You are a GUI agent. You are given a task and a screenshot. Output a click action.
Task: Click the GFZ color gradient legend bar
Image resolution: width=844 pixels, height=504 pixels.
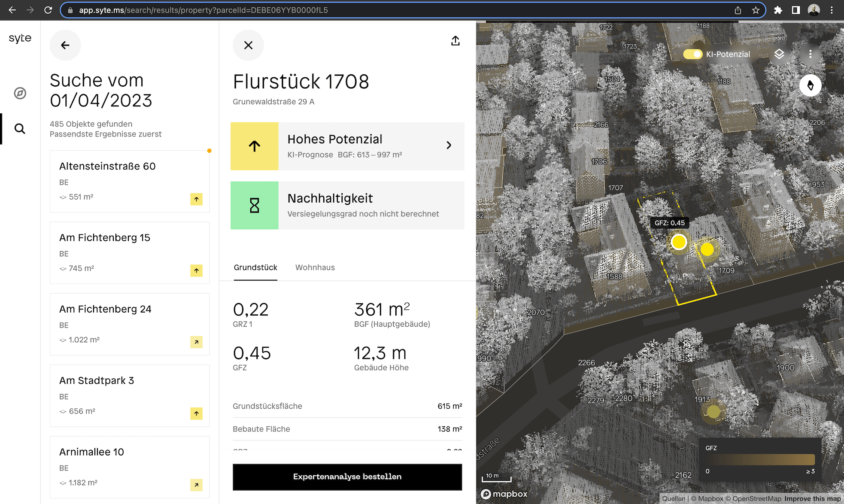pyautogui.click(x=760, y=459)
